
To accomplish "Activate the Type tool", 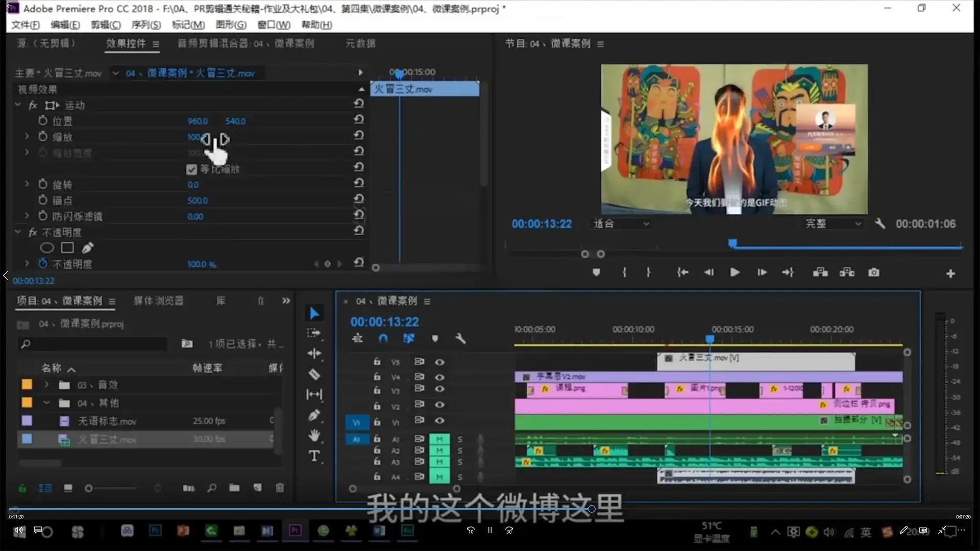I will tap(315, 456).
